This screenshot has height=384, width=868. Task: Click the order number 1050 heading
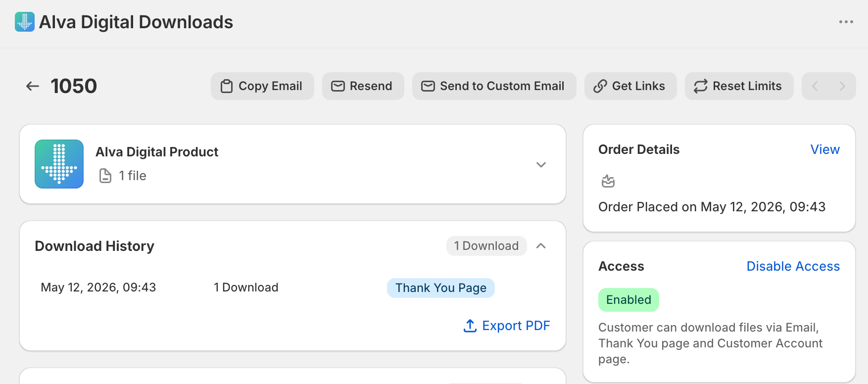pos(74,86)
